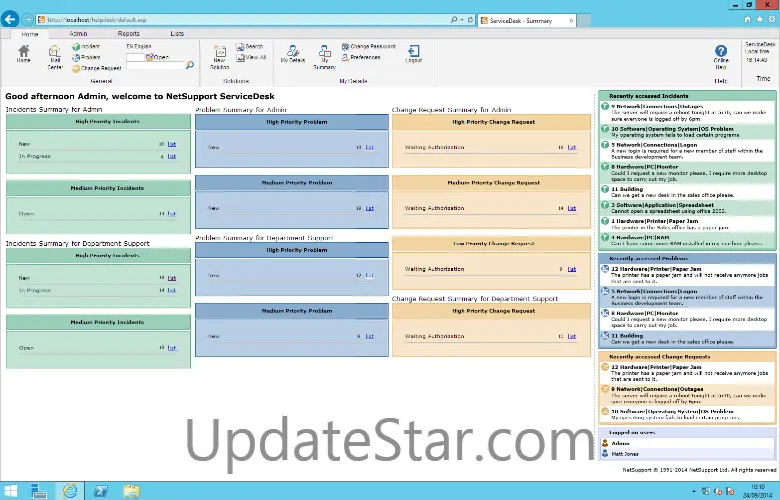Switch to the Admin ribbon tab

78,34
